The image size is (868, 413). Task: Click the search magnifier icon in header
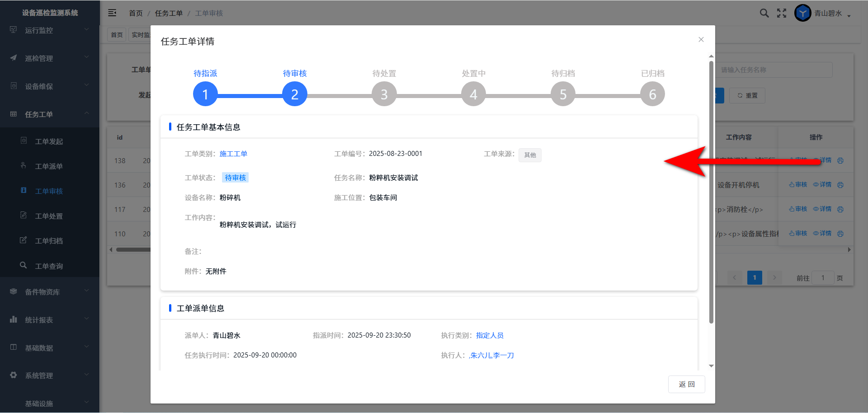click(x=764, y=13)
